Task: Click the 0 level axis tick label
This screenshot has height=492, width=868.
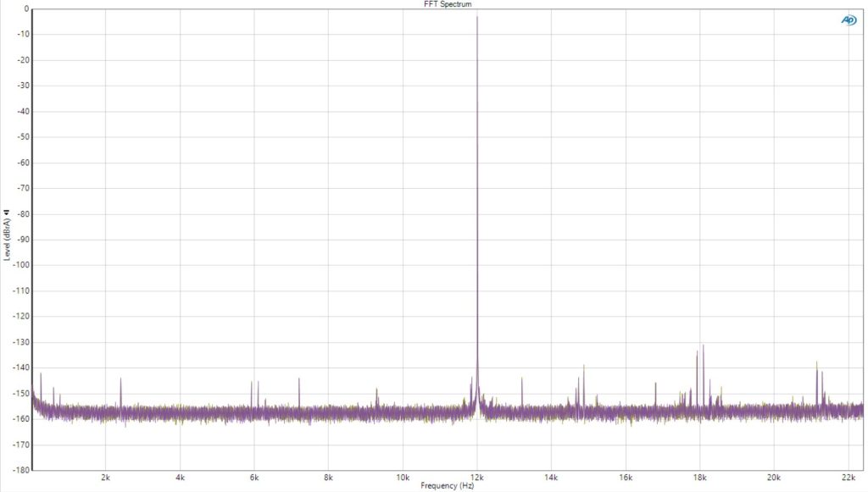Action: pyautogui.click(x=26, y=8)
